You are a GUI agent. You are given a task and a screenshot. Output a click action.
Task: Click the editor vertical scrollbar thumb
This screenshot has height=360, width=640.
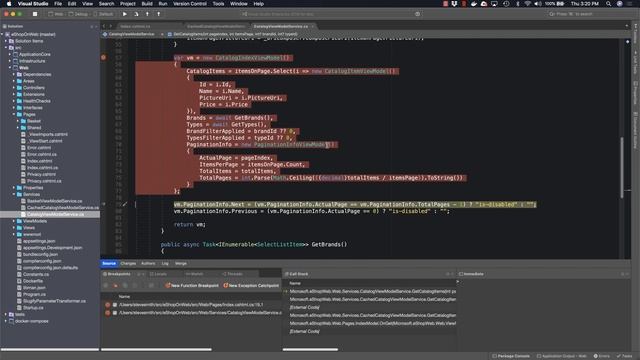tap(622, 167)
